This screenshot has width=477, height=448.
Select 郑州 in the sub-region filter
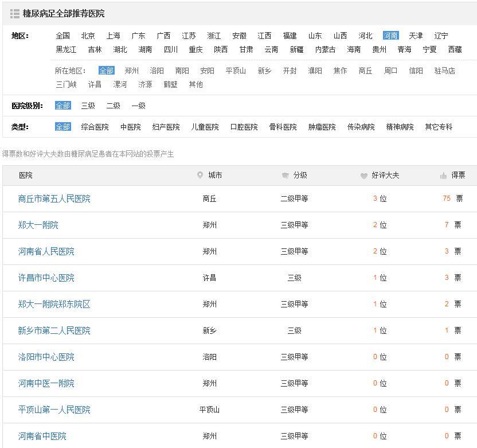click(132, 71)
